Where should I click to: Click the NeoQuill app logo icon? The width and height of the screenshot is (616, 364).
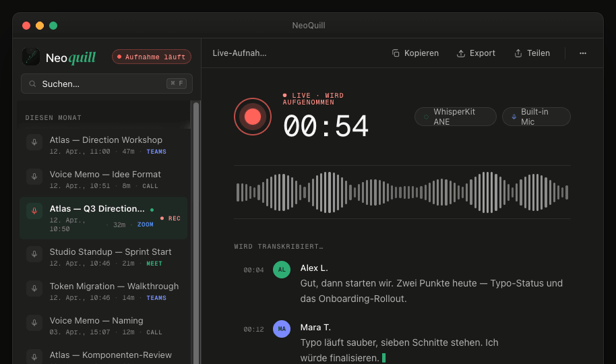point(31,57)
